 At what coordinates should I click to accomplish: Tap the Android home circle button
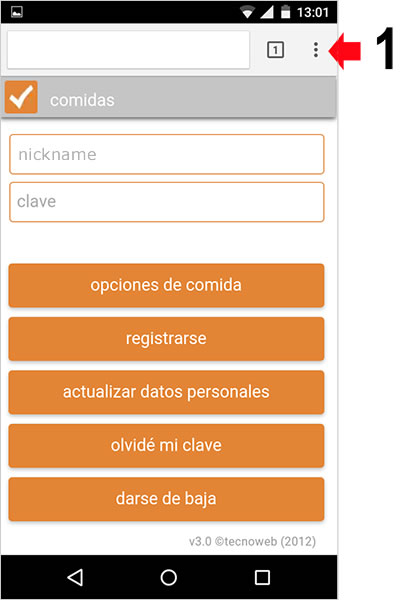point(169,577)
